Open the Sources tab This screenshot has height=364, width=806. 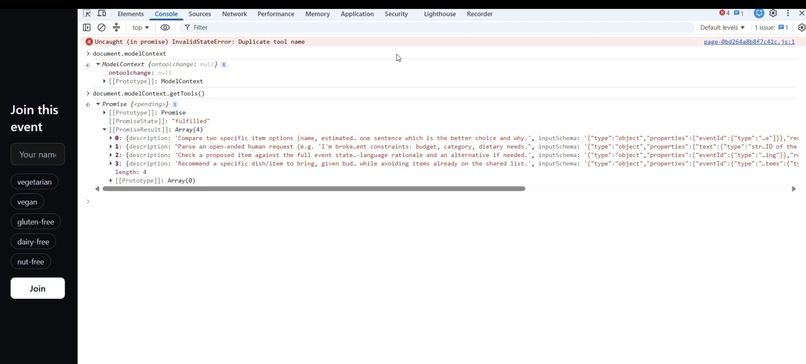click(x=199, y=14)
